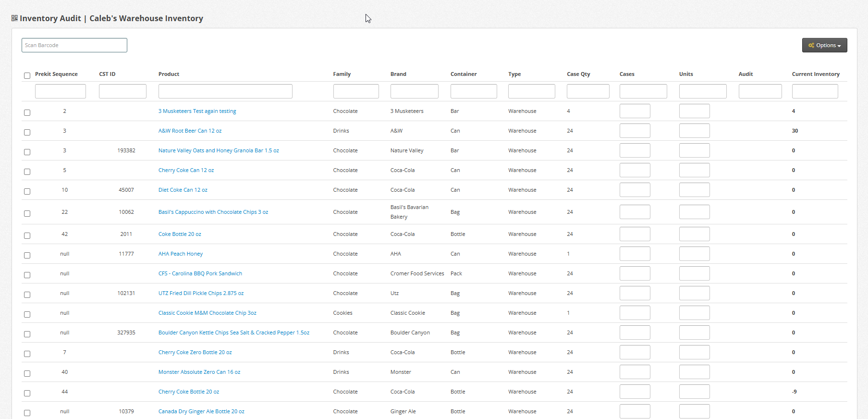Click Cases input for Coke Bottle 20 oz row
This screenshot has height=419, width=868.
point(635,234)
